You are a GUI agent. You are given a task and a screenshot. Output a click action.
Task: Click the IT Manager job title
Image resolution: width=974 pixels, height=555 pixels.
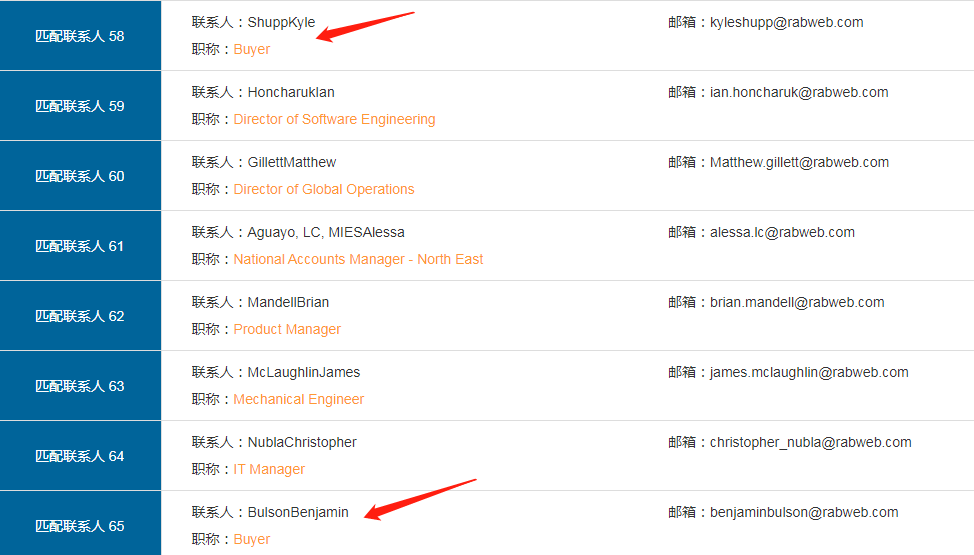coord(269,469)
